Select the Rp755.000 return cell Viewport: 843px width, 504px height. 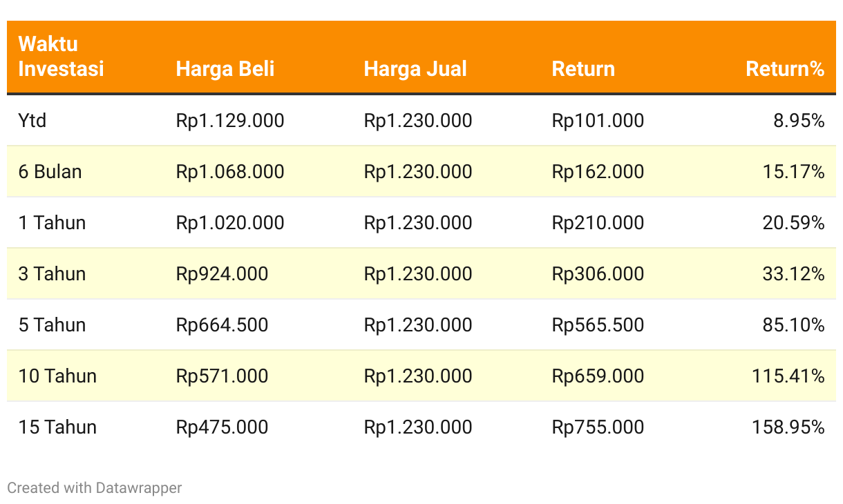598,427
